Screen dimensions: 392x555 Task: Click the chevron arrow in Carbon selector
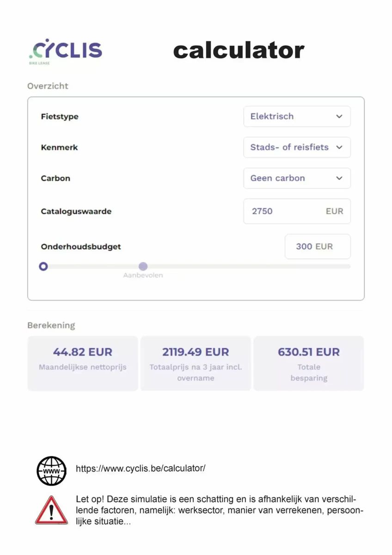click(x=339, y=178)
